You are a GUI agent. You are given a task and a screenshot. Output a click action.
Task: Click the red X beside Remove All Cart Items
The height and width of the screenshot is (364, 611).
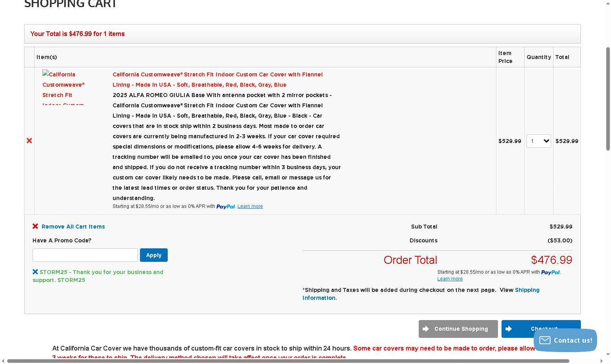[x=35, y=226]
